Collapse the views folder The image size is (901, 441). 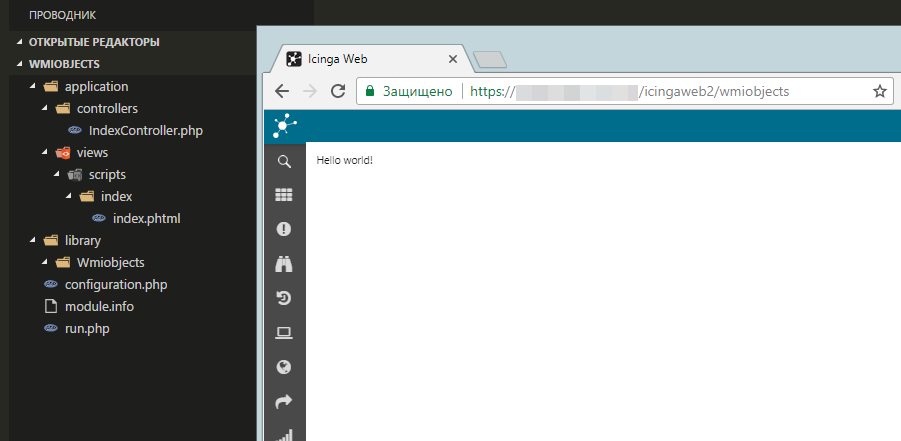click(x=92, y=152)
